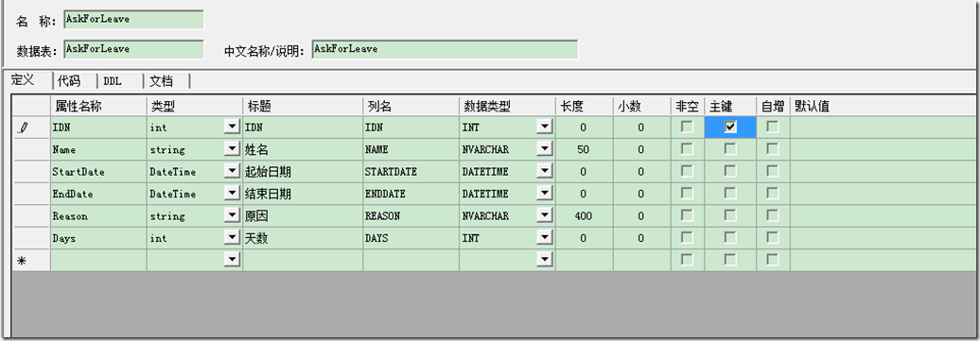Image resolution: width=980 pixels, height=341 pixels.
Task: Check 非空 checkbox for Name row
Action: coord(688,149)
